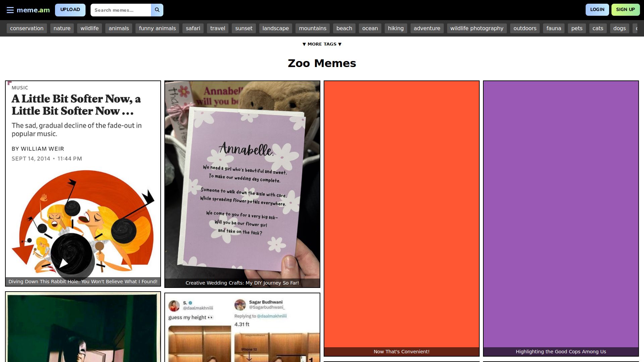Type in the Search memes field
Viewport: 644px width, 362px height.
(121, 10)
